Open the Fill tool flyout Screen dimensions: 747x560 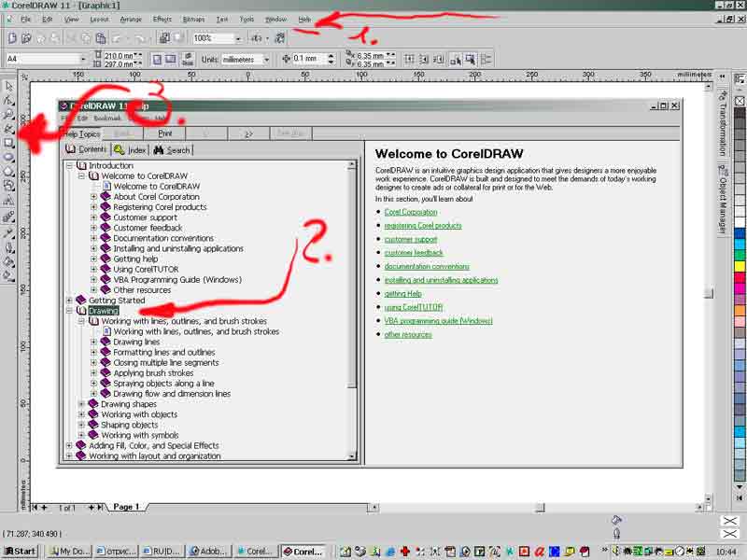[8, 262]
